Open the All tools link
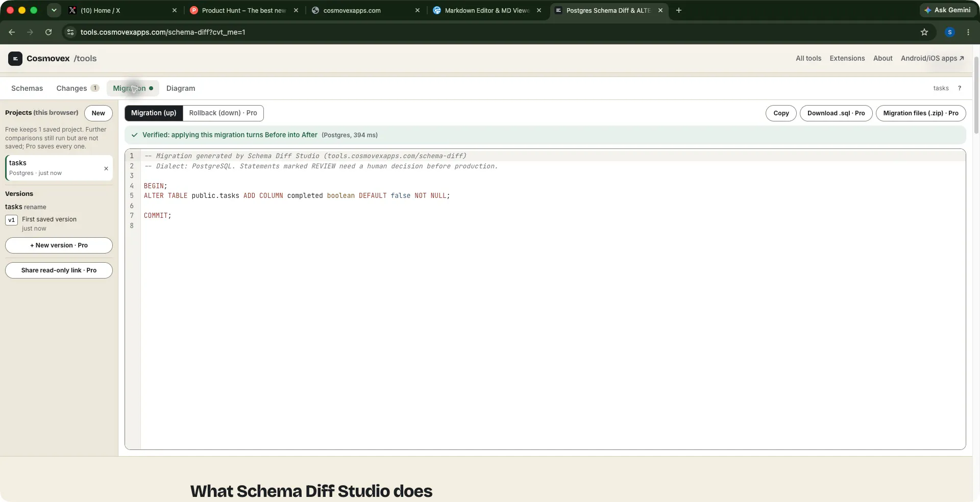Image resolution: width=980 pixels, height=502 pixels. pos(808,59)
